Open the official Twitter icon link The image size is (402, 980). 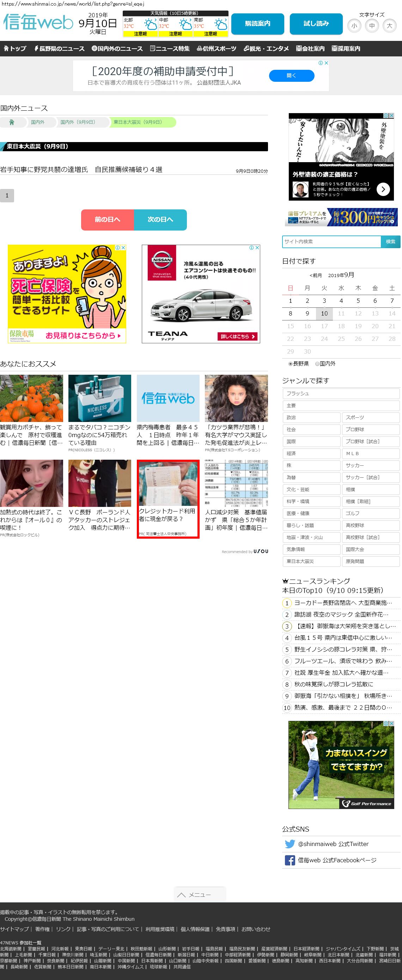[x=290, y=844]
